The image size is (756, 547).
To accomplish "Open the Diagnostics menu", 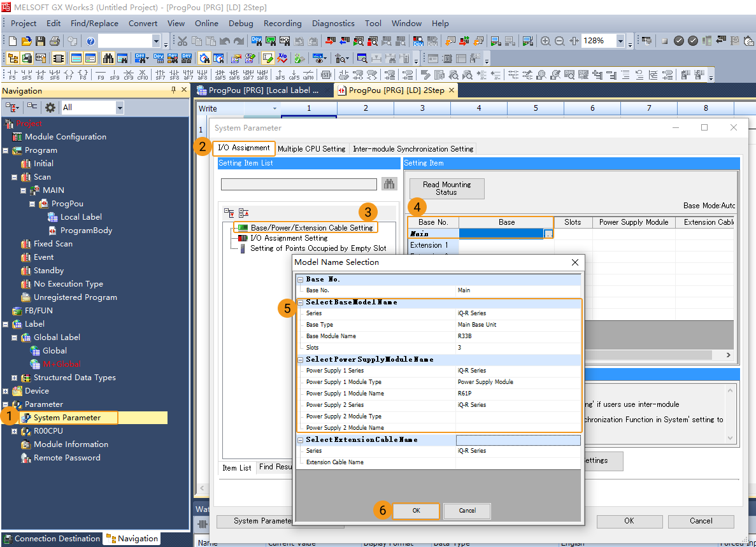I will coord(333,24).
